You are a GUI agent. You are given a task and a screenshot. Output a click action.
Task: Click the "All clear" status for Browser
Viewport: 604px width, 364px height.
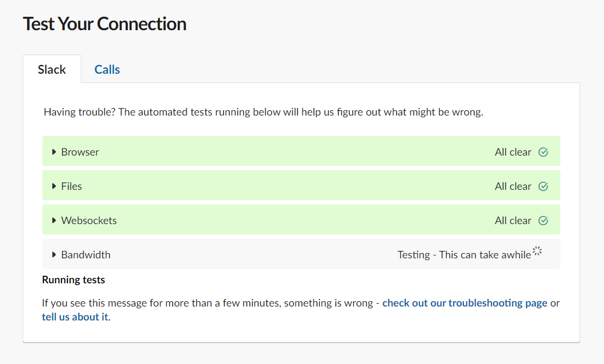pyautogui.click(x=513, y=152)
